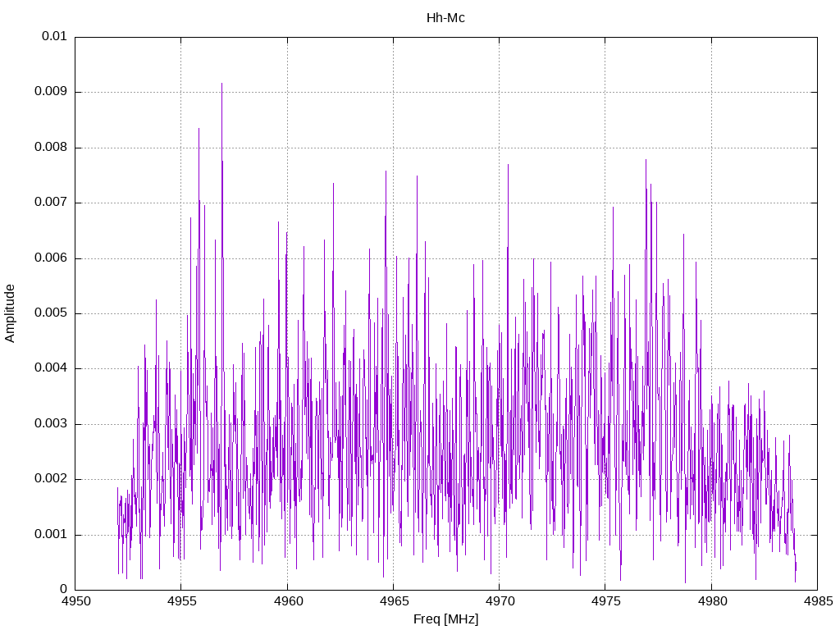Click the x-axis tick label "4950"
This screenshot has width=840, height=630.
pyautogui.click(x=76, y=601)
